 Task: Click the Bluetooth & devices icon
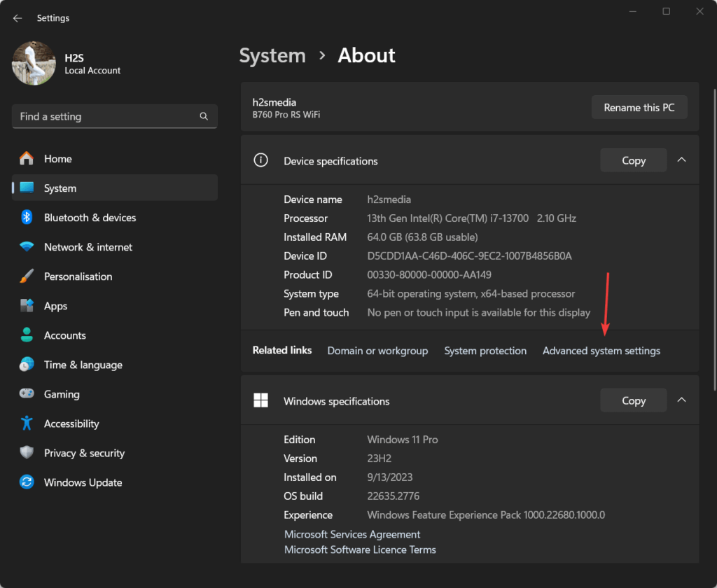[x=27, y=218]
